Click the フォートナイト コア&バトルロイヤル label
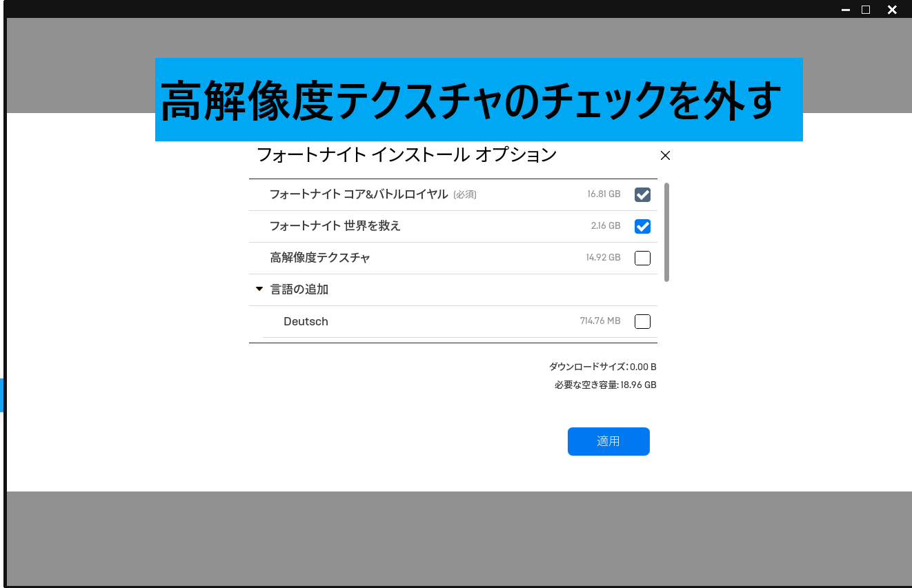Viewport: 912px width, 588px height. tap(359, 194)
